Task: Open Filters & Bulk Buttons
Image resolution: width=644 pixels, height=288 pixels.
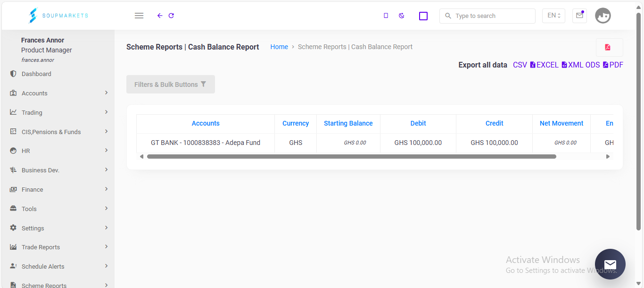Action: click(171, 84)
